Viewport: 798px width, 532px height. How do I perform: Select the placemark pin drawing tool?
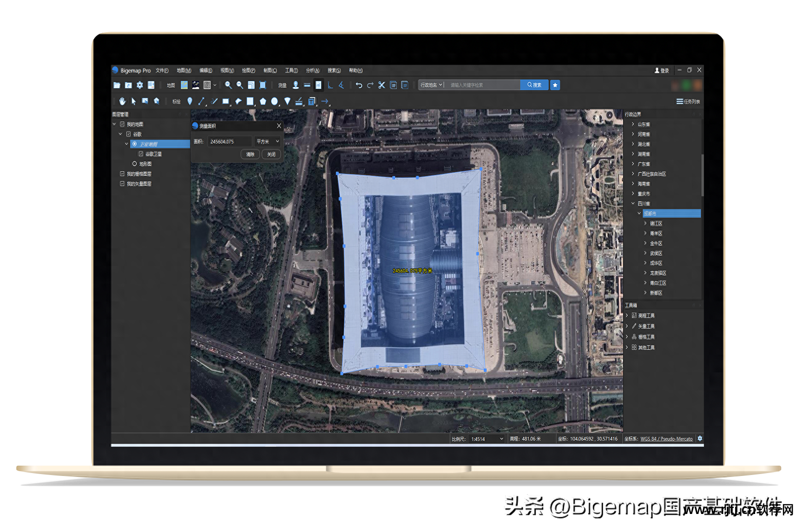point(190,101)
